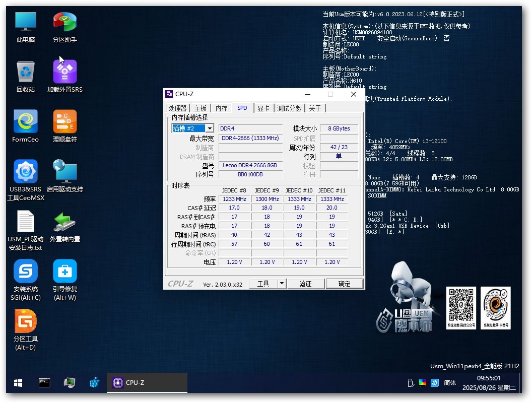Launch 安装系统 SGI (Alt+C) shortcut

tap(25, 277)
